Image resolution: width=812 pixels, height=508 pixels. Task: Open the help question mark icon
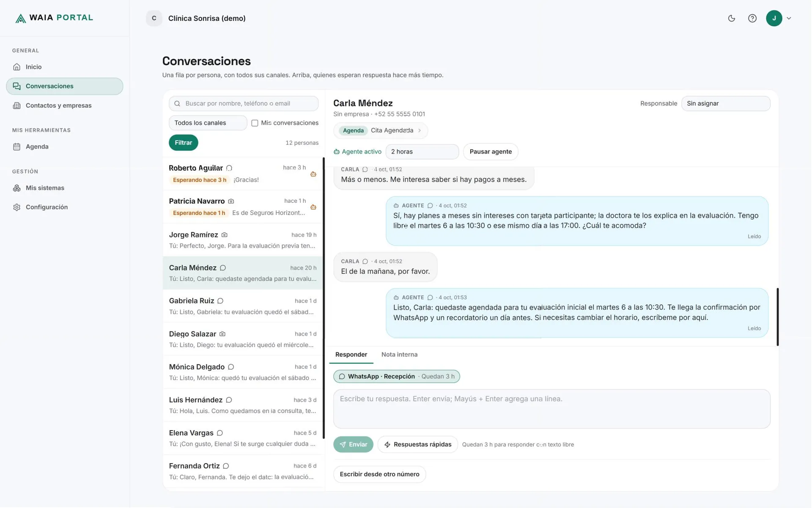752,18
